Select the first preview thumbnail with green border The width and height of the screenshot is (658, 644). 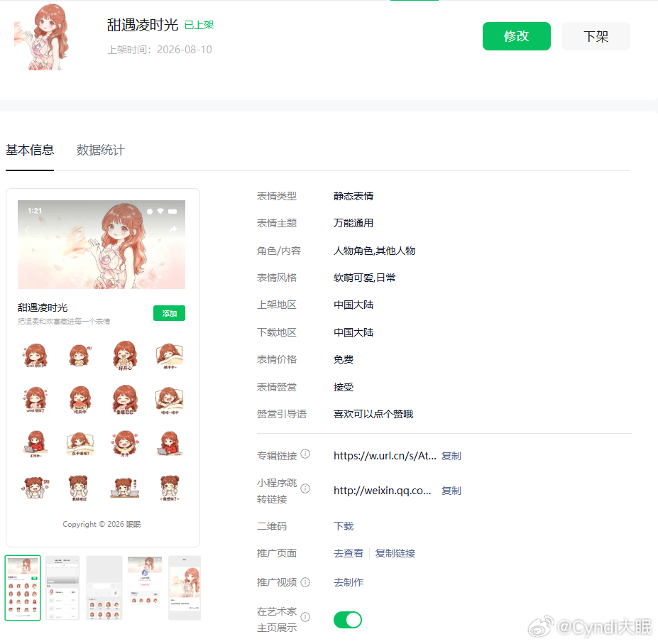click(x=23, y=588)
